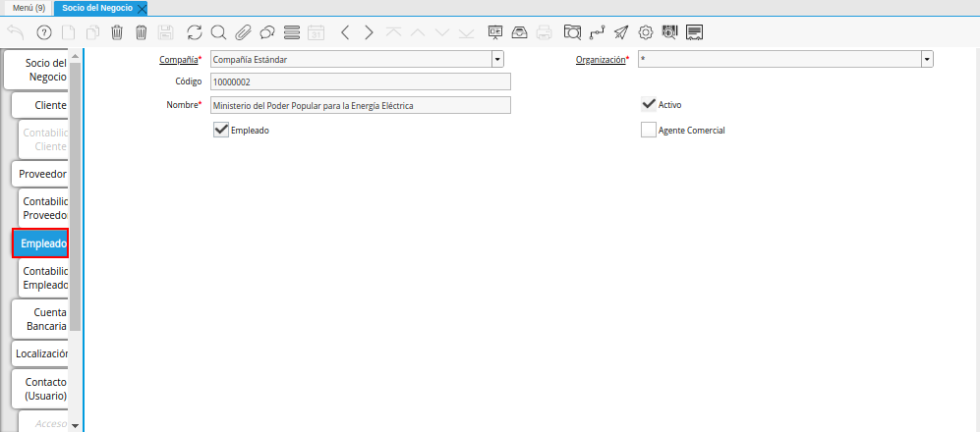
Task: Open the Proveedor sidebar tab
Action: tap(41, 174)
